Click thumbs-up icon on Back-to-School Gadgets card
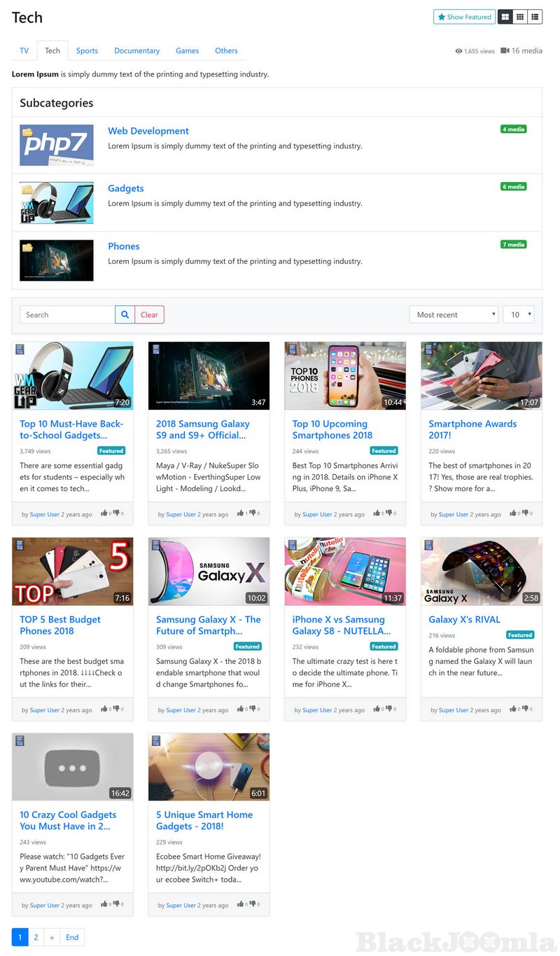The image size is (560, 956). tap(104, 513)
